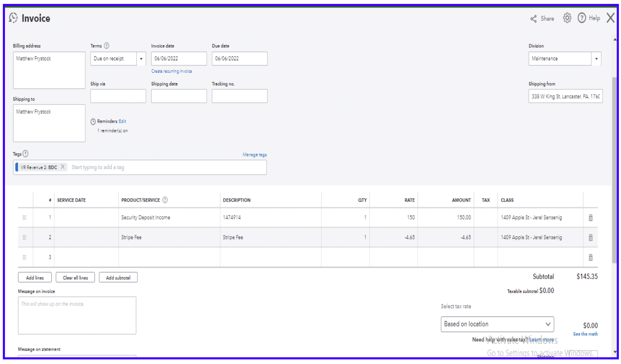Delete the Stripe Fee line item
Image resolution: width=621 pixels, height=364 pixels.
591,238
